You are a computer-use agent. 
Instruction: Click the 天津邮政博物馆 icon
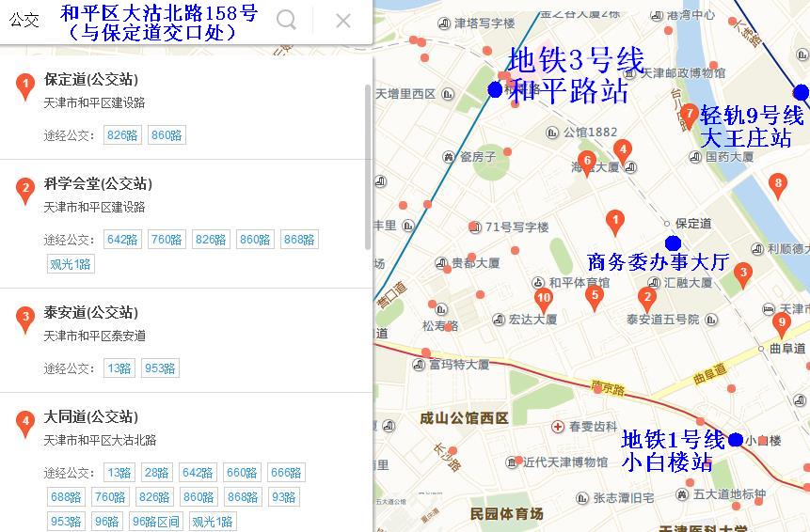coord(628,74)
